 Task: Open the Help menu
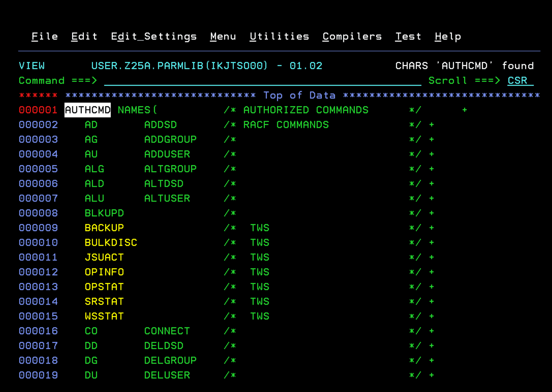[448, 37]
